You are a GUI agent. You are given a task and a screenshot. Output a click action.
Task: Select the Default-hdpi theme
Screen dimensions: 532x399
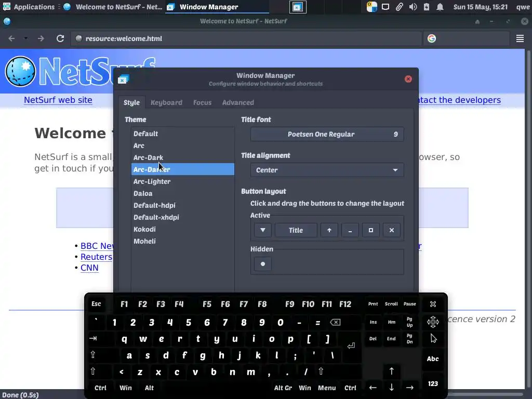[x=182, y=205]
